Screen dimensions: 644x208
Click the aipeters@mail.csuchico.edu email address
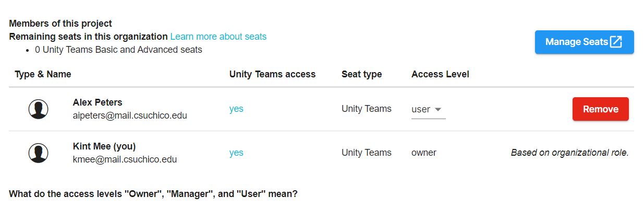pyautogui.click(x=130, y=115)
